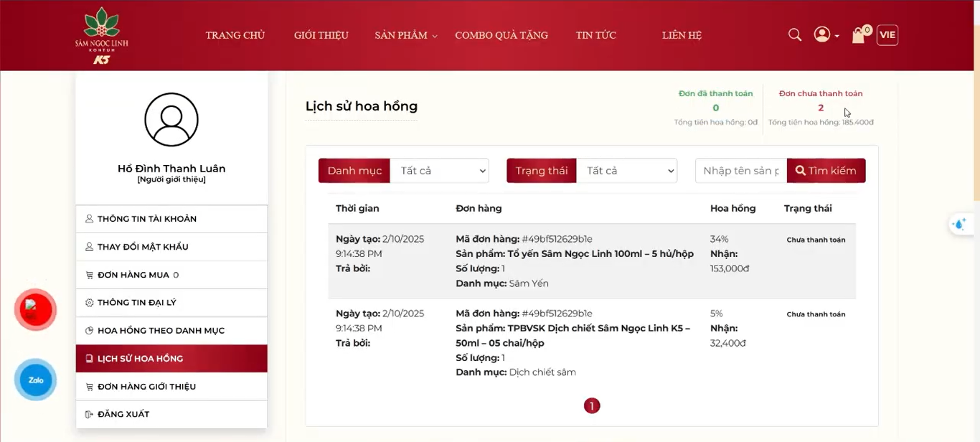980x442 pixels.
Task: Open Thông tin tài khoản sidebar item
Action: tap(171, 219)
